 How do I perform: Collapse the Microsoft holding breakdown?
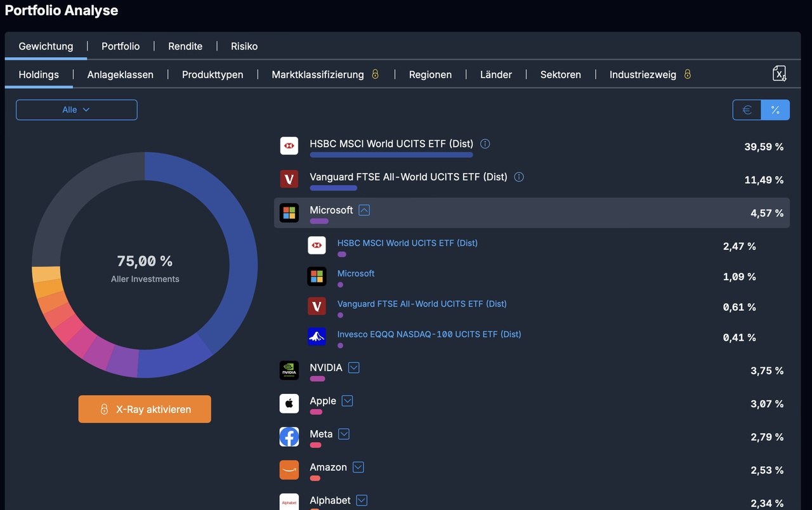[x=364, y=210]
